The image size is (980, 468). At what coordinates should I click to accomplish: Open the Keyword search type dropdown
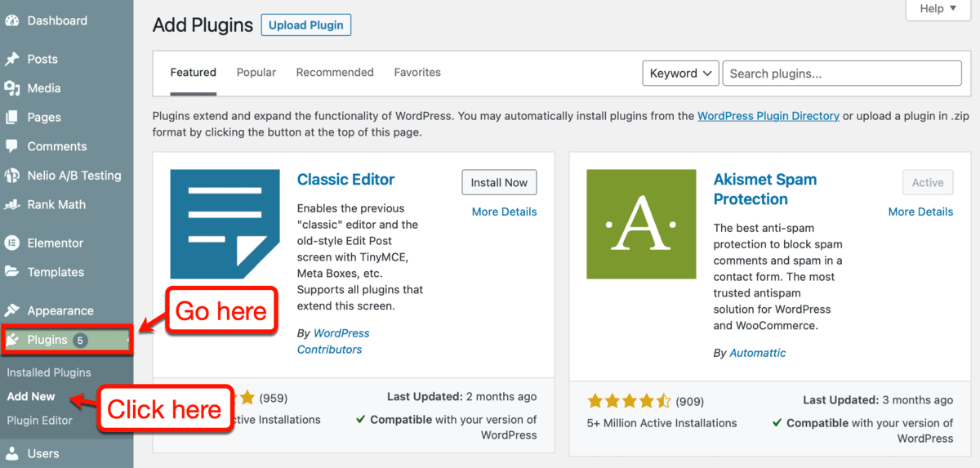(x=680, y=73)
